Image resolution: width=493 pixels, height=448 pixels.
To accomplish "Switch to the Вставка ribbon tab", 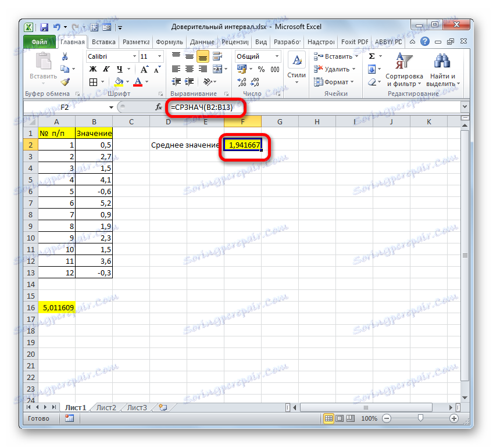I will [x=103, y=42].
